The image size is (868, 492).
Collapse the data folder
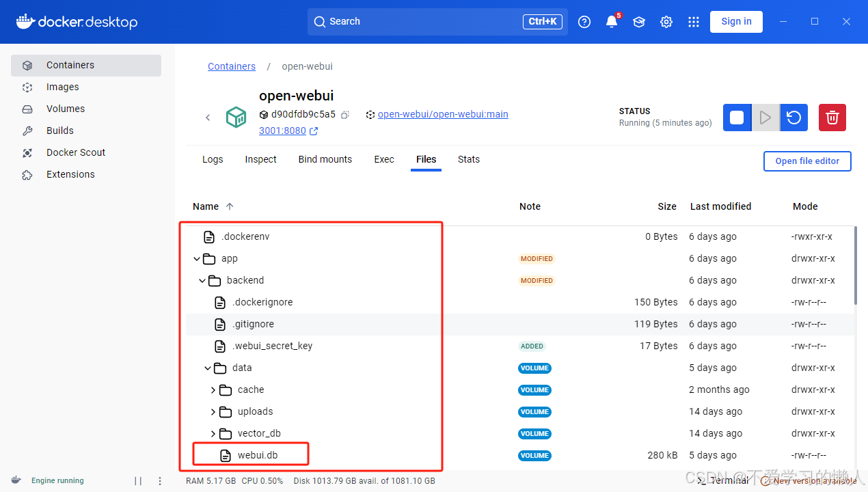coord(208,368)
